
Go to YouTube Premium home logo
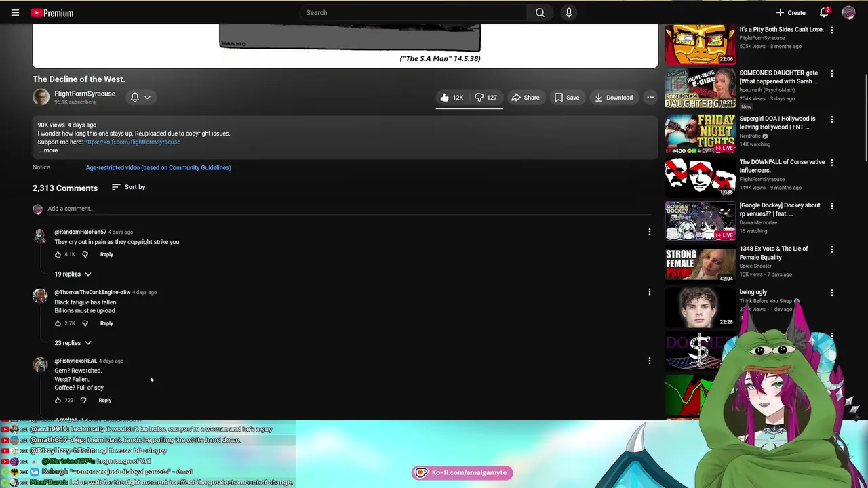point(52,12)
